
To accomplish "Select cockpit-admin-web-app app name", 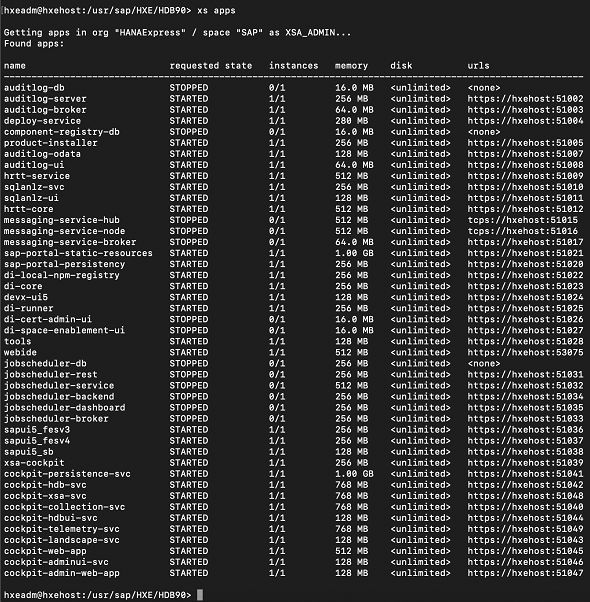I will (x=62, y=574).
